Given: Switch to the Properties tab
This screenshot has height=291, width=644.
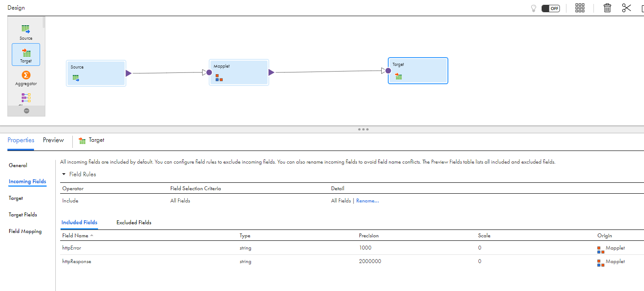Looking at the screenshot, I should [x=21, y=140].
